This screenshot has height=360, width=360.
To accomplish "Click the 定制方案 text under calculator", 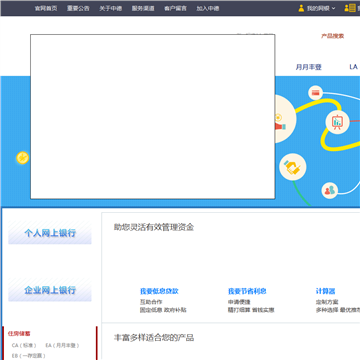I will 327,302.
